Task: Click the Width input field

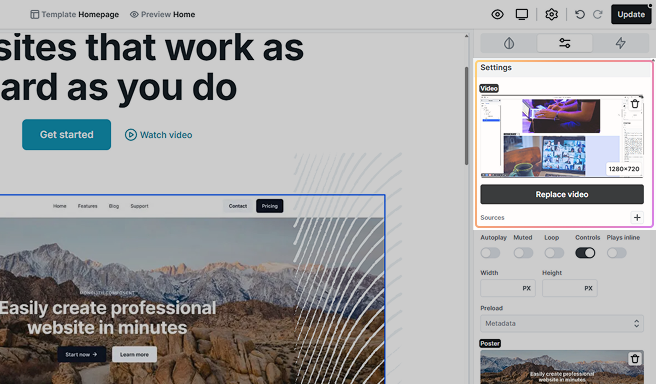Action: (507, 288)
